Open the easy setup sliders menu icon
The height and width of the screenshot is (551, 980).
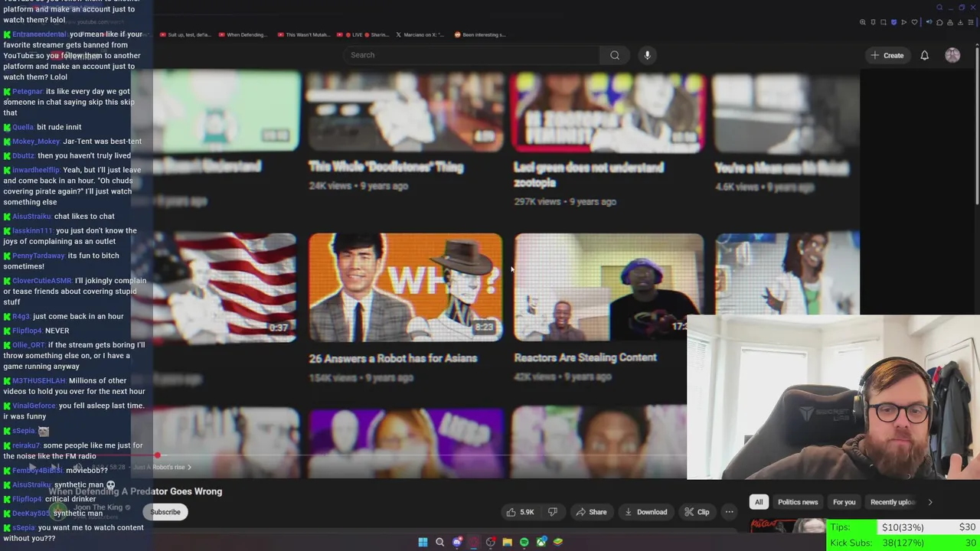pos(971,22)
